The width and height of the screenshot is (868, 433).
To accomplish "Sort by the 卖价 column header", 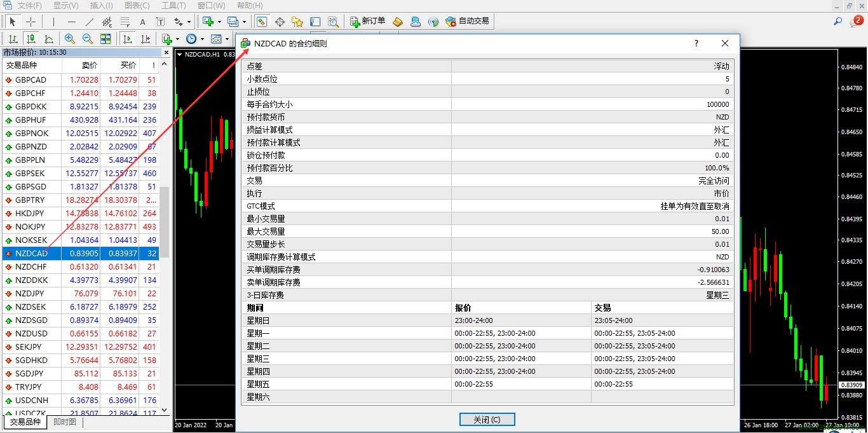I will 81,65.
